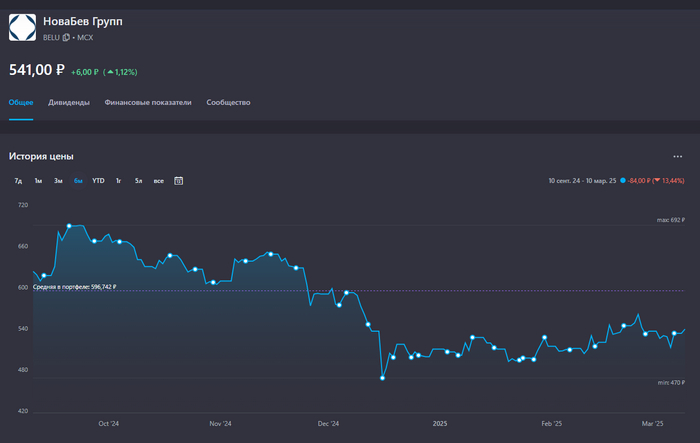Screen dimensions: 700x443
Task: Switch chart to 1м period
Action: point(38,181)
